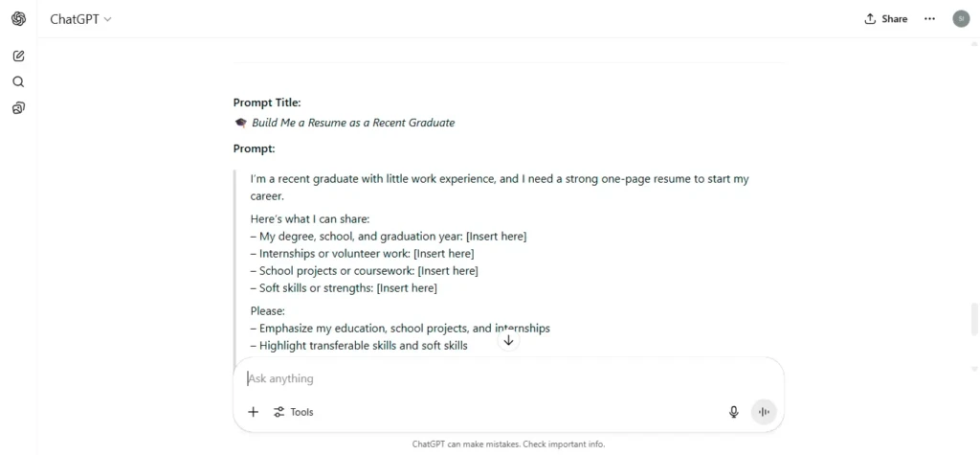980x455 pixels.
Task: Open the three-dots more options menu
Action: pos(929,19)
